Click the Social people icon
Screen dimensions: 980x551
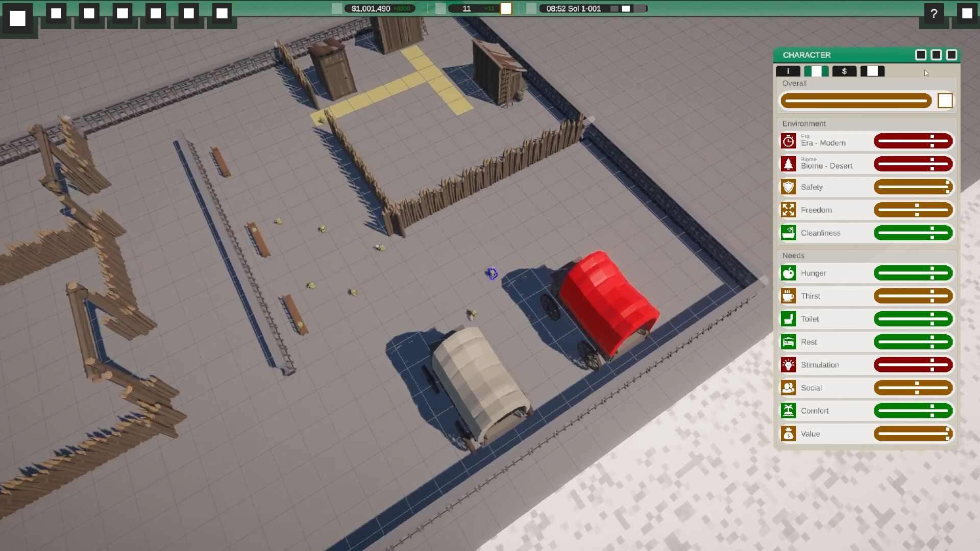coord(789,388)
